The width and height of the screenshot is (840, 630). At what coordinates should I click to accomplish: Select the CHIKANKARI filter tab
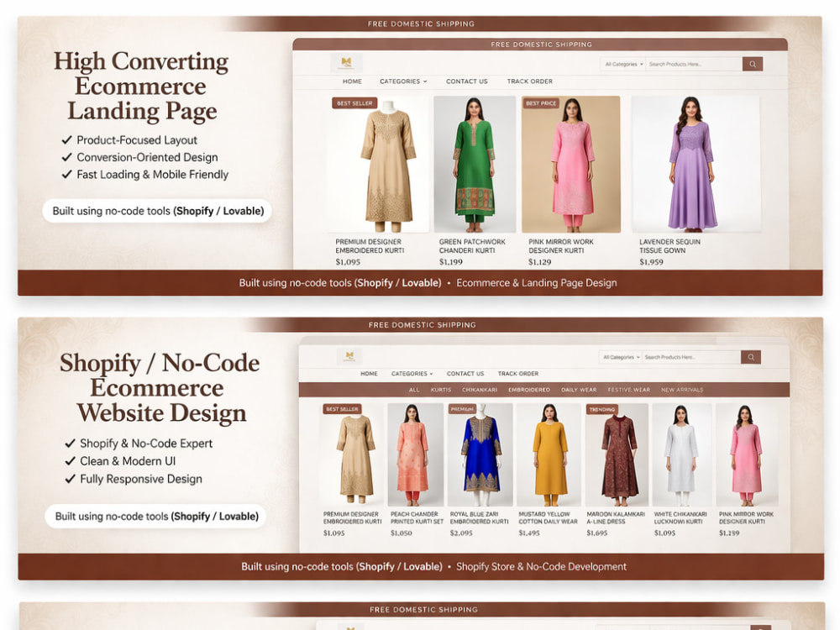(480, 390)
